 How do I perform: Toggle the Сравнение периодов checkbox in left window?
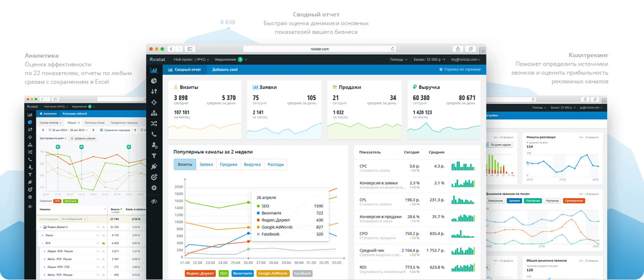point(101,130)
